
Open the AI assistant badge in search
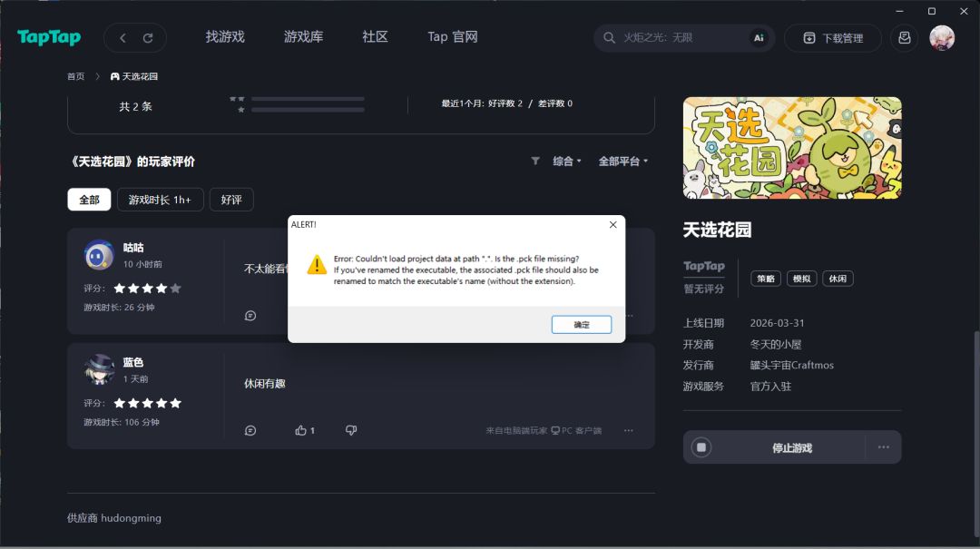click(x=758, y=37)
